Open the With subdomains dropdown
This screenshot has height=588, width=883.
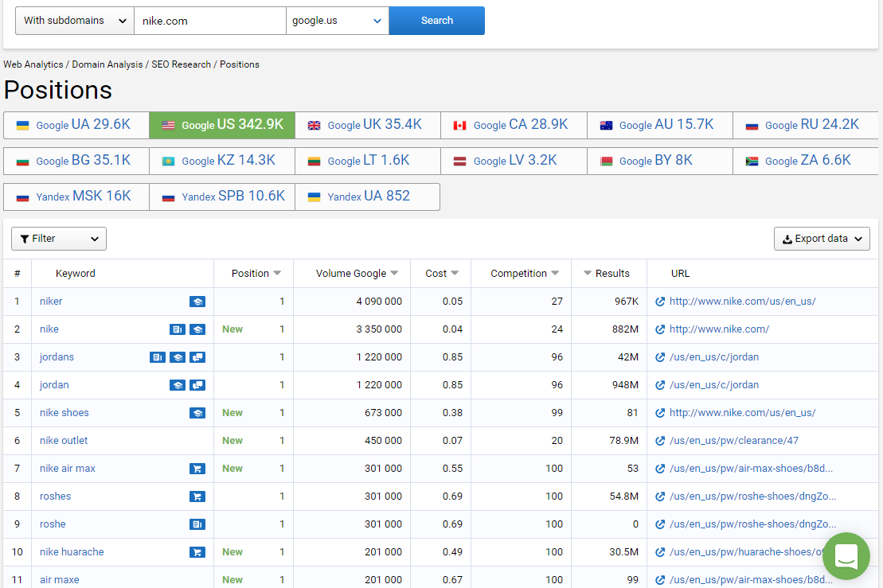[x=75, y=21]
